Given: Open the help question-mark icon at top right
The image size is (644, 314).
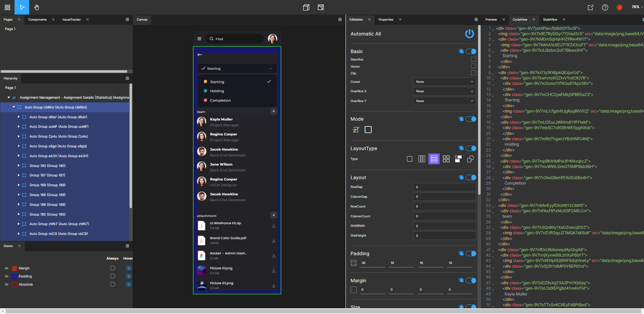Looking at the screenshot, I should [x=605, y=7].
